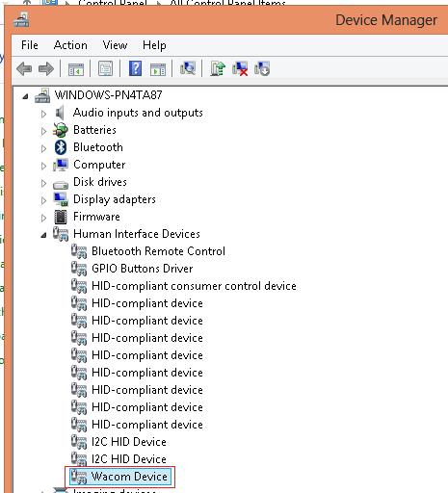This screenshot has height=493, width=448.
Task: Click the Wacom Device icon
Action: [79, 477]
